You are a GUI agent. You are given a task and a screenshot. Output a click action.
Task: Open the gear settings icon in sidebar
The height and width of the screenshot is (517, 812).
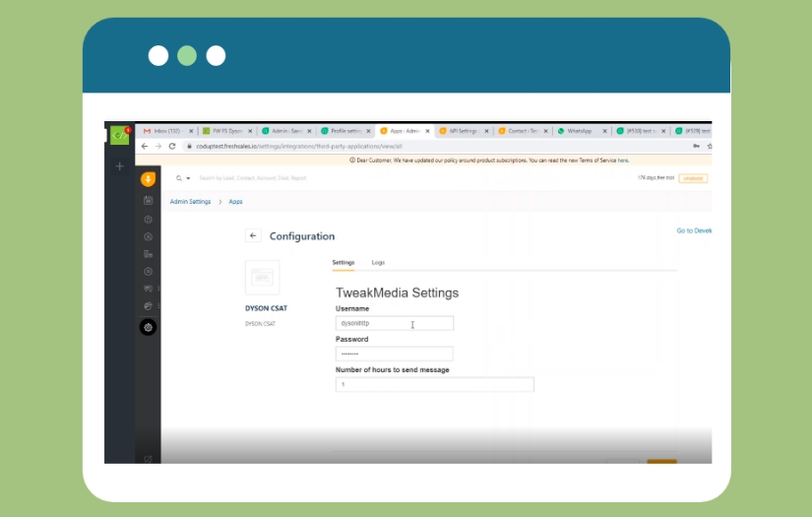coord(148,327)
